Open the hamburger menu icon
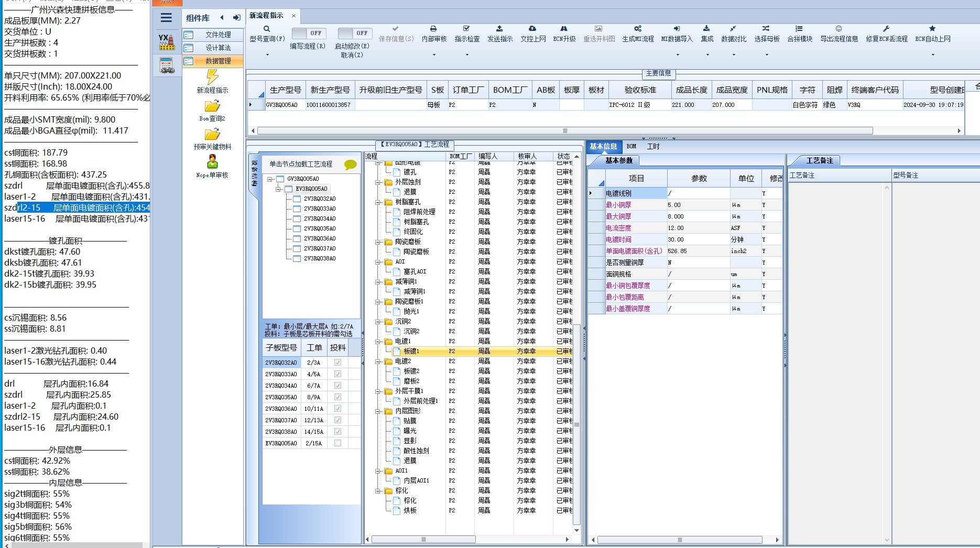 coord(166,18)
